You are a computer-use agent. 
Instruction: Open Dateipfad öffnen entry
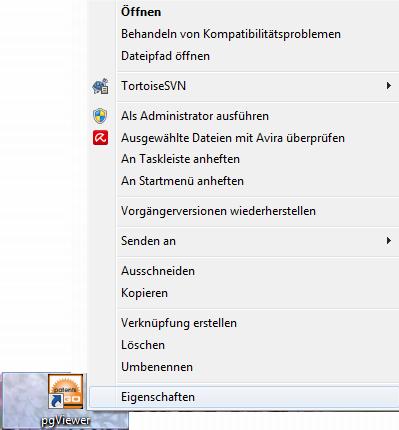(165, 56)
